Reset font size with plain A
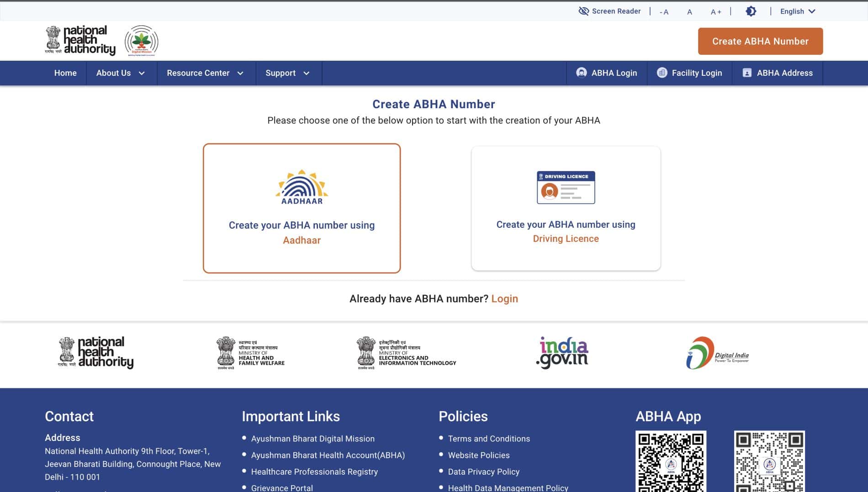 point(689,12)
